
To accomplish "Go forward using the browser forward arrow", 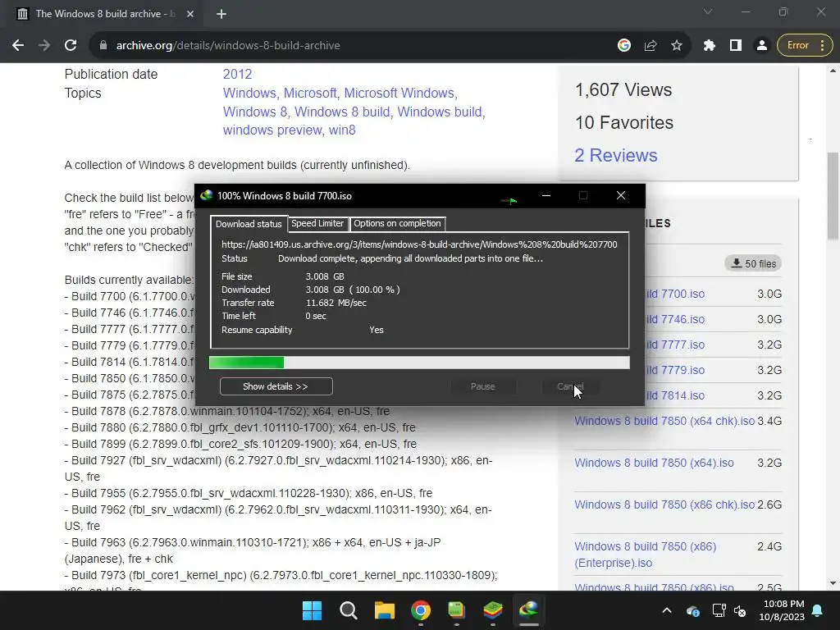I will click(x=44, y=46).
